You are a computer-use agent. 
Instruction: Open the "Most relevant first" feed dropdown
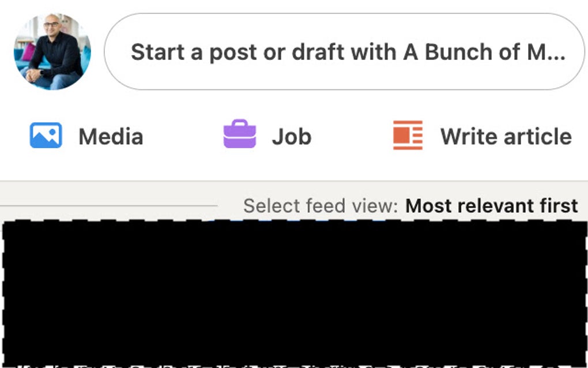pyautogui.click(x=491, y=206)
